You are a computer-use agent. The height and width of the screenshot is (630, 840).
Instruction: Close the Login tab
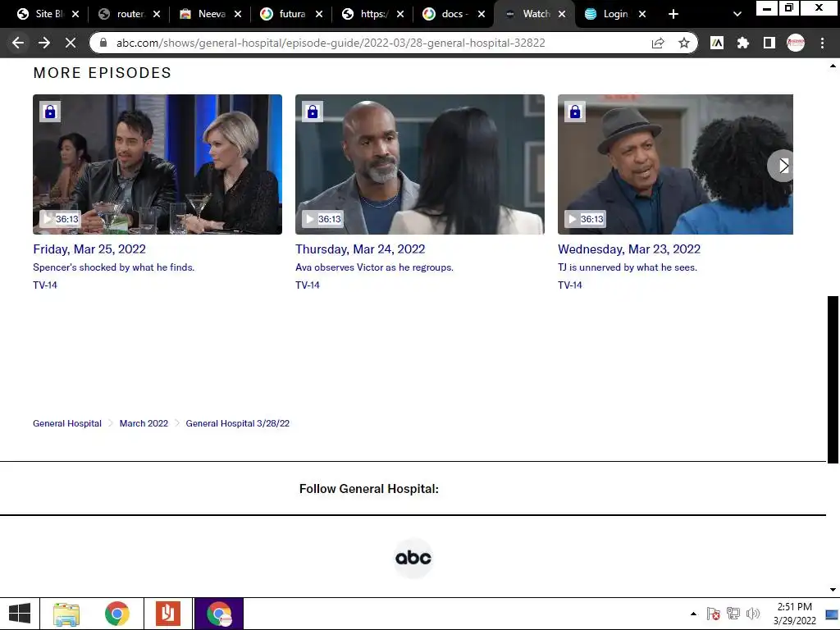642,14
